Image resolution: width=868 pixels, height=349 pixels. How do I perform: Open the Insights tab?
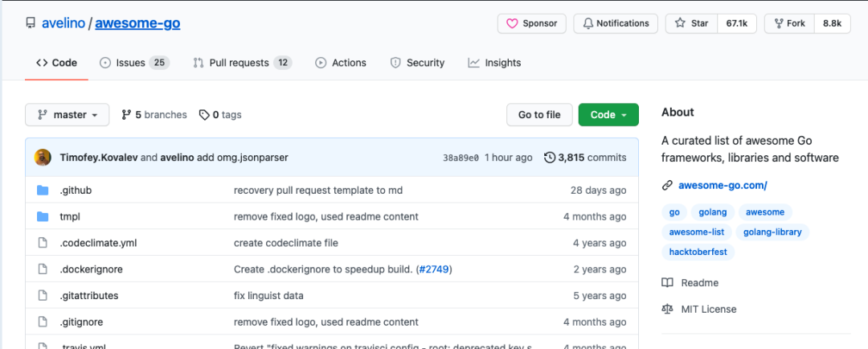pyautogui.click(x=494, y=63)
